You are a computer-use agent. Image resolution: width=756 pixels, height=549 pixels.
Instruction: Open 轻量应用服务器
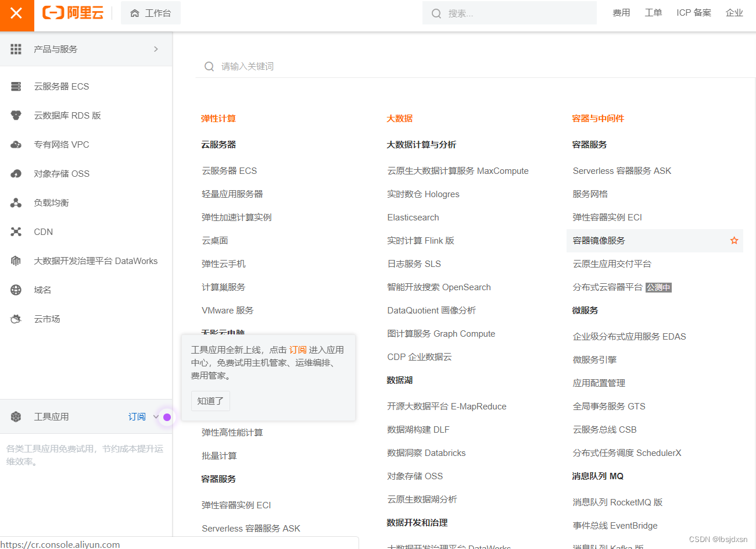(232, 194)
